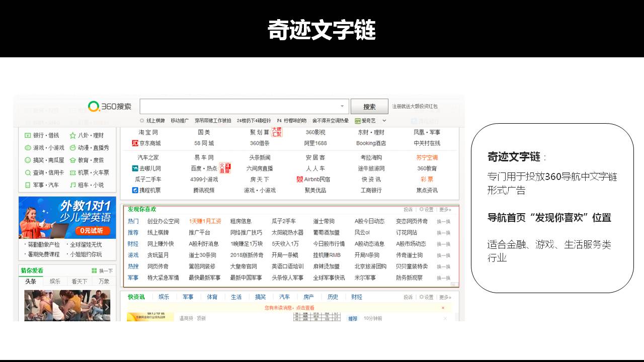Click the 360搜索 logo
The image size is (644, 362).
click(x=109, y=106)
